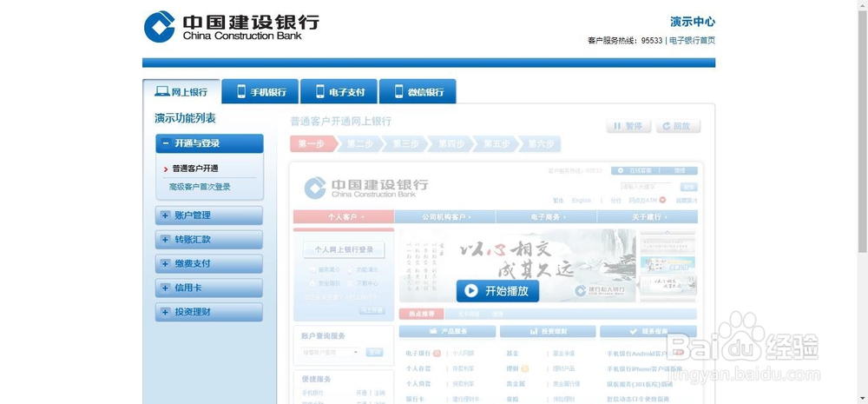Select the 微信银行 tab

[x=418, y=91]
